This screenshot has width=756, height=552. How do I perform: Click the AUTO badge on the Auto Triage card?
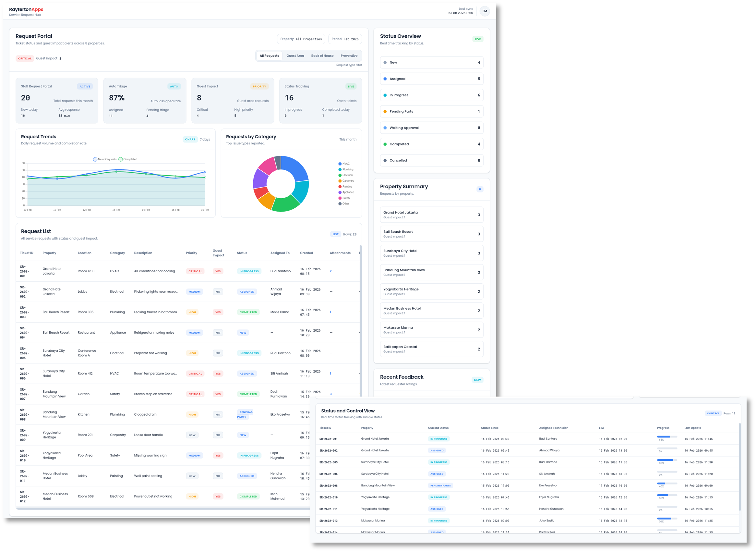pyautogui.click(x=174, y=86)
